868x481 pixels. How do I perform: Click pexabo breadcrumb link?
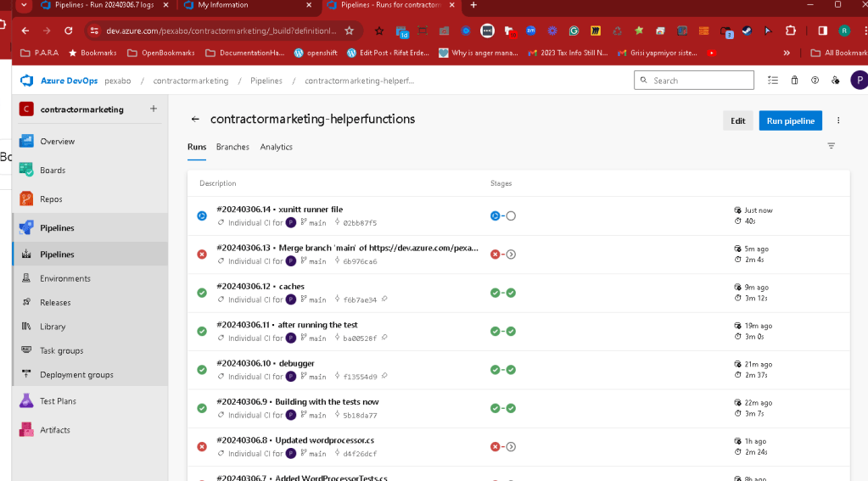(x=118, y=81)
